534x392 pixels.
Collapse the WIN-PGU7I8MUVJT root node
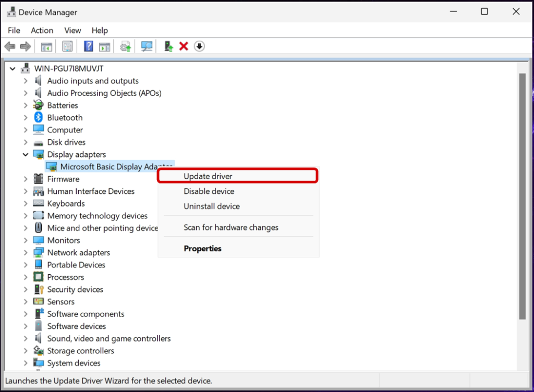coord(13,68)
